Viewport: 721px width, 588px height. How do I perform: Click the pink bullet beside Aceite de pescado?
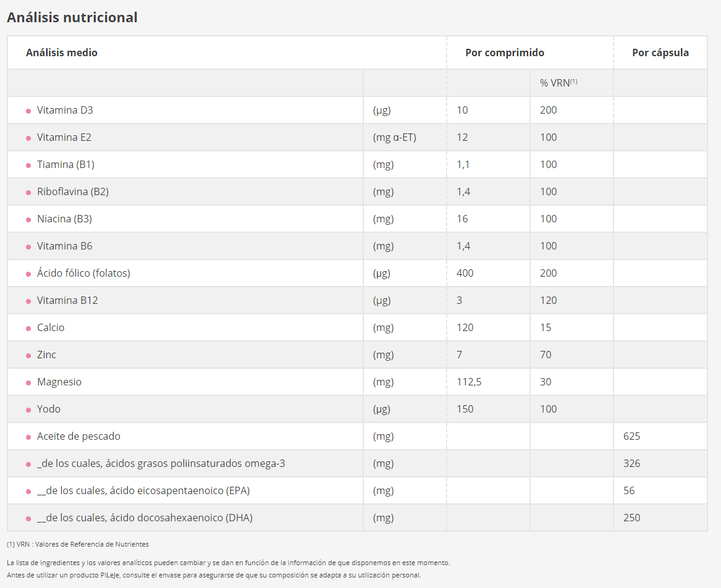(28, 437)
